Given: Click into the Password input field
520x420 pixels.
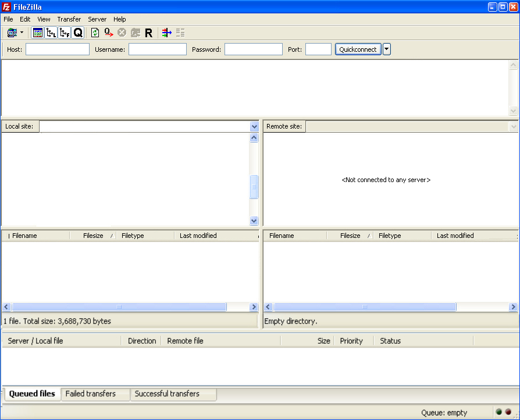Looking at the screenshot, I should click(254, 49).
